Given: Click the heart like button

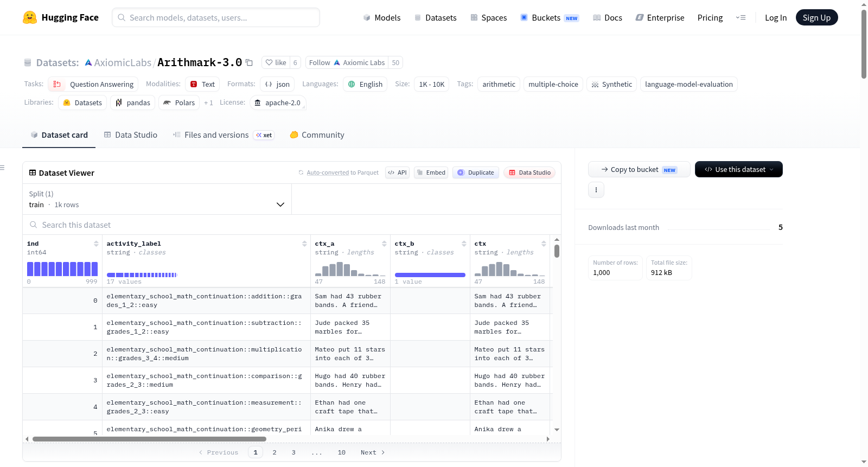Looking at the screenshot, I should tap(276, 62).
